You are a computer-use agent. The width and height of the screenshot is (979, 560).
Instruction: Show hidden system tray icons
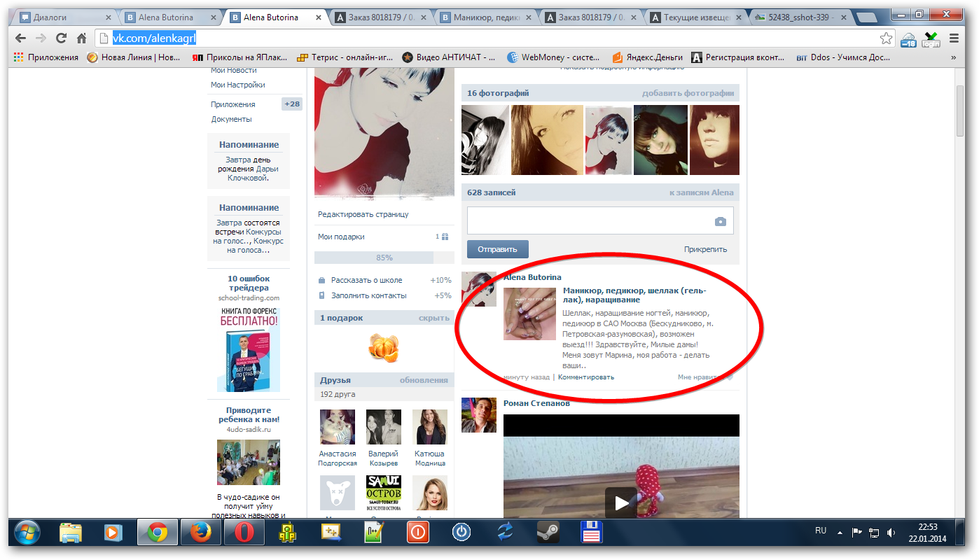point(840,532)
